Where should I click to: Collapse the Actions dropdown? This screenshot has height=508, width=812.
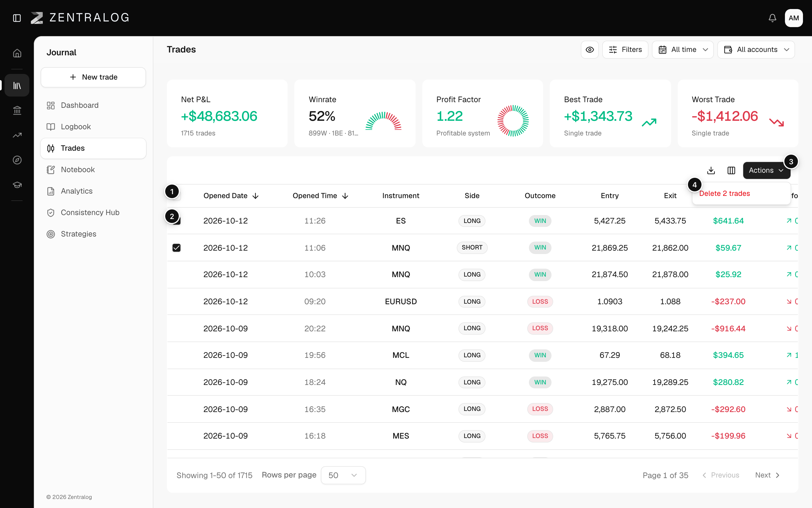(x=766, y=170)
